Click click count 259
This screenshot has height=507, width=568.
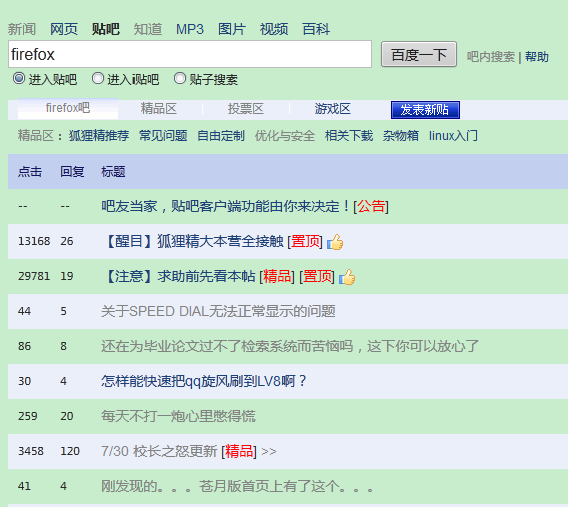tap(28, 416)
